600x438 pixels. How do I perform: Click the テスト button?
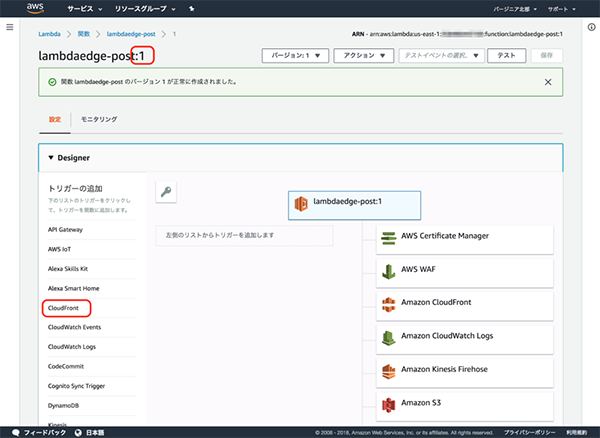(506, 55)
